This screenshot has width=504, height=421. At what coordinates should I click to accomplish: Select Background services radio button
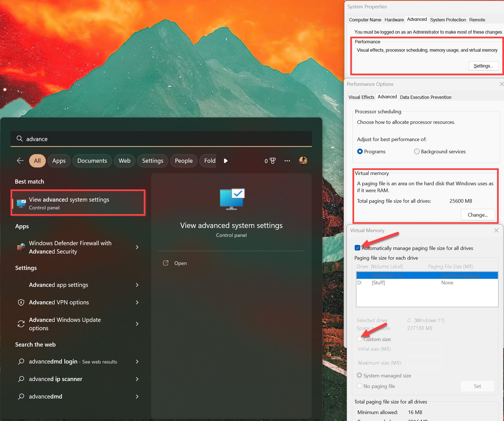(x=417, y=151)
